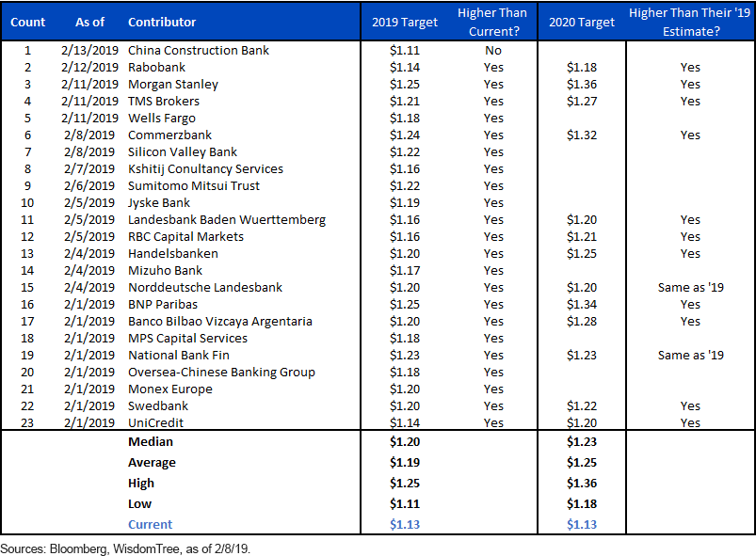Click Swedbank's $1.22 2020 target
The image size is (756, 556).
point(582,405)
